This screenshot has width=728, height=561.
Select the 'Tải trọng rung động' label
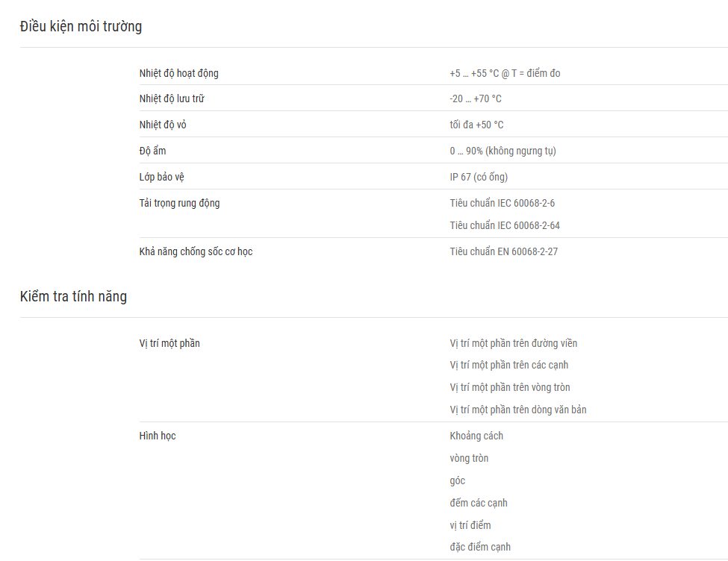point(179,203)
